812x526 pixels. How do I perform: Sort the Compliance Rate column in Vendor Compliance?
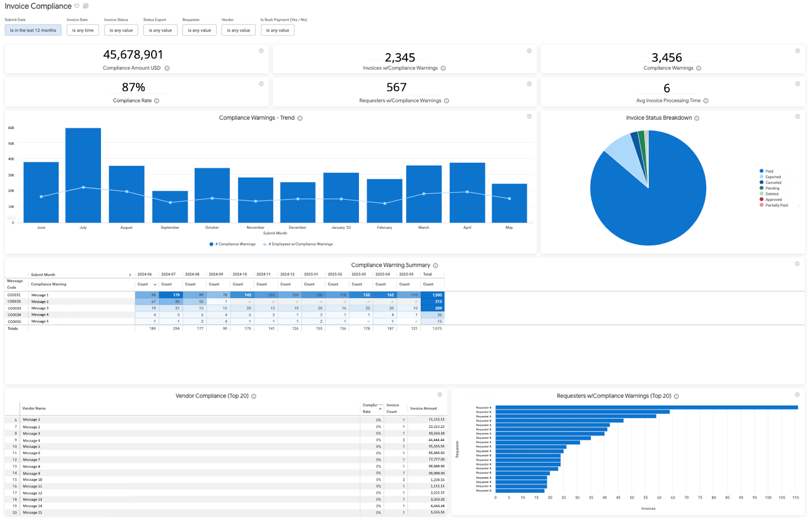379,408
